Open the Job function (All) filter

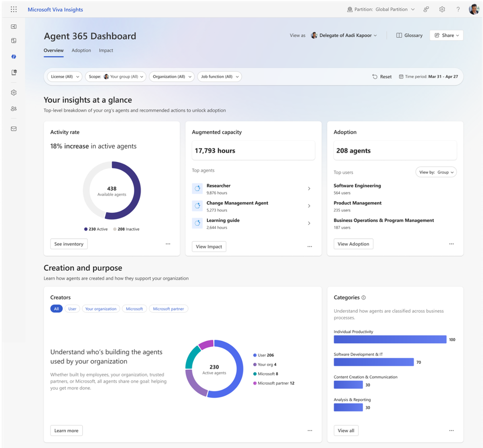(220, 77)
